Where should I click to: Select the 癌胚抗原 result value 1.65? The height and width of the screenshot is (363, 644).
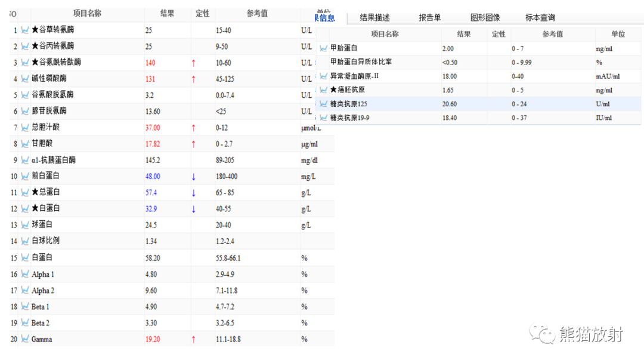coord(448,90)
